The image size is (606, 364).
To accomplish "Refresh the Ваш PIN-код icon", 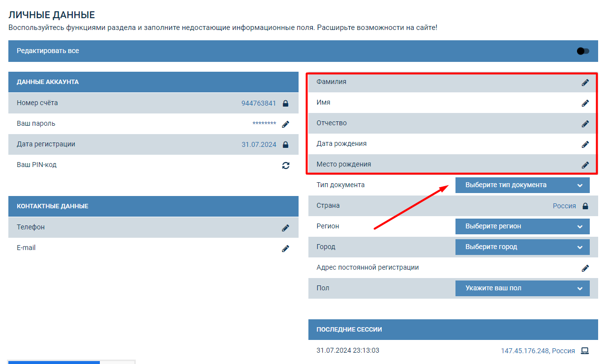I will [285, 166].
